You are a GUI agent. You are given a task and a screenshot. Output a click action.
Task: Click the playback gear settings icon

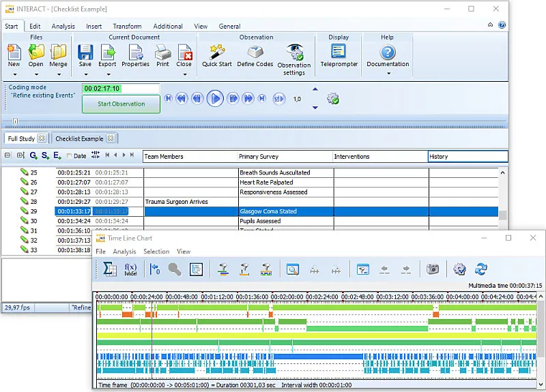pyautogui.click(x=333, y=99)
